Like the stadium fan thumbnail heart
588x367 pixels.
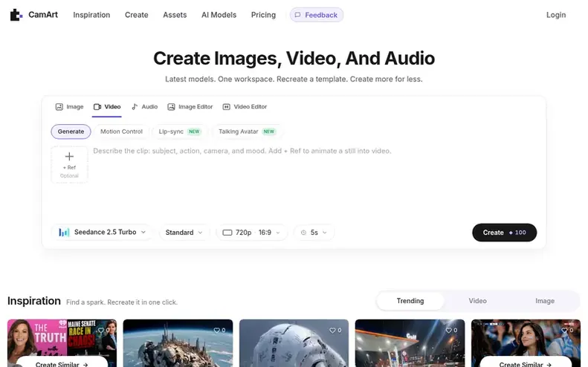point(564,331)
